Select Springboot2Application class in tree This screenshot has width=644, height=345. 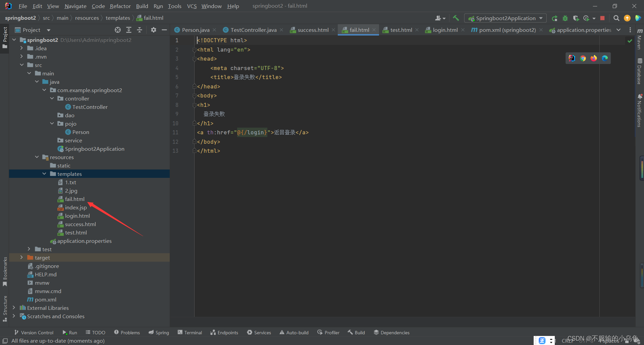tap(95, 149)
